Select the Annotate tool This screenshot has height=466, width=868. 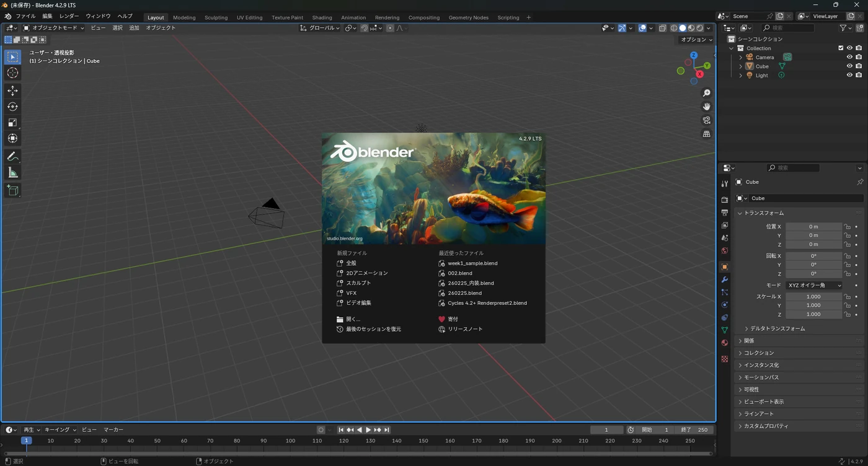[x=12, y=156]
